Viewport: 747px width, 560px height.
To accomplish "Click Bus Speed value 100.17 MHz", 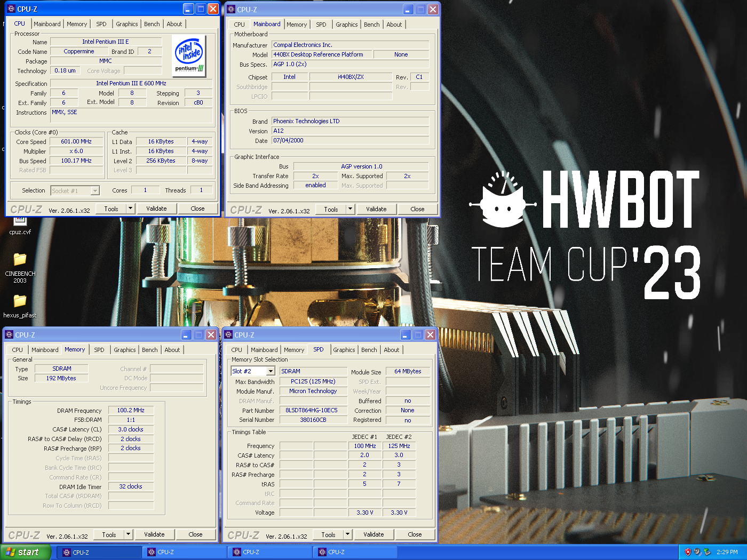I will pyautogui.click(x=76, y=161).
